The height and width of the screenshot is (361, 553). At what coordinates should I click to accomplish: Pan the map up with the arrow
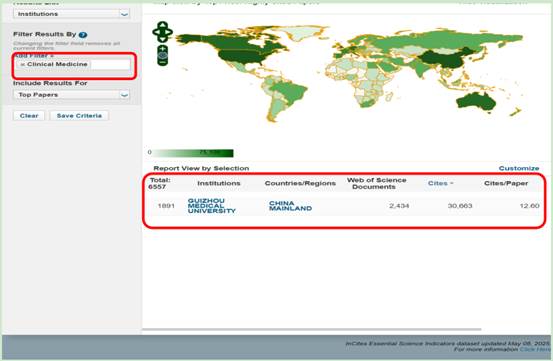click(163, 24)
